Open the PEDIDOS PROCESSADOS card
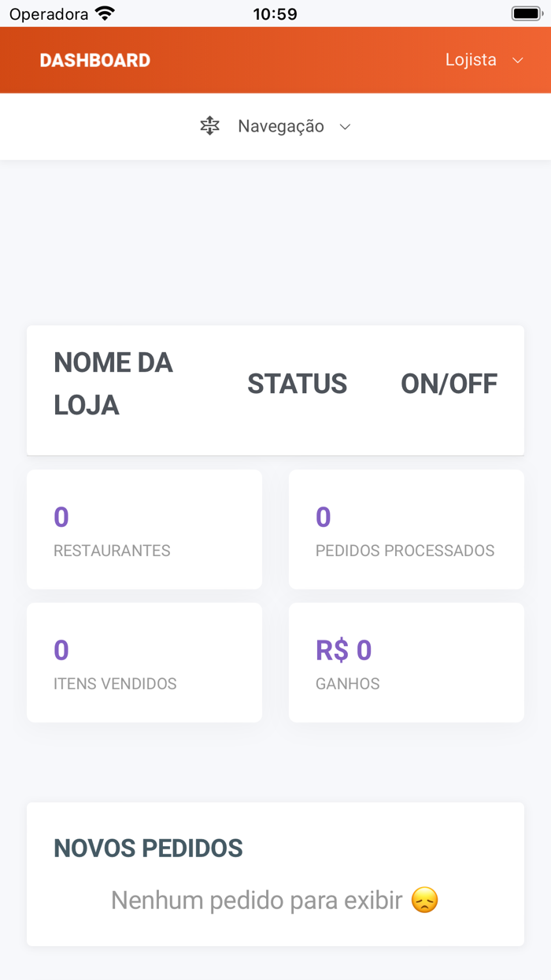Screen dimensions: 551x980 coord(406,529)
